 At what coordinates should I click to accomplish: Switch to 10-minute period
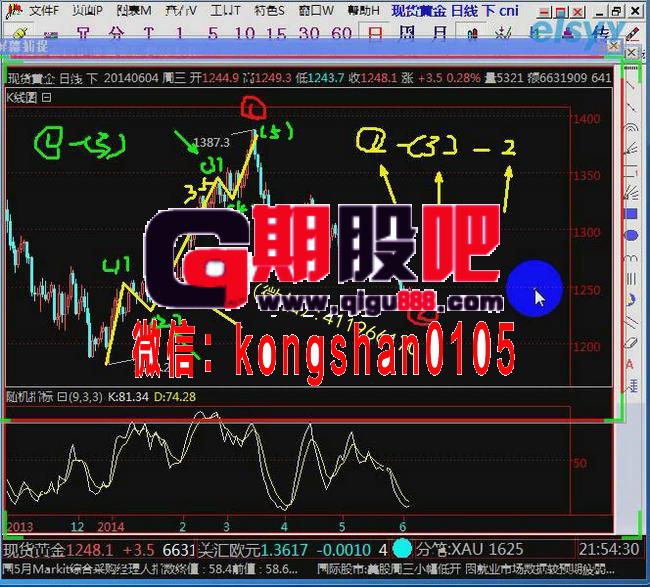tap(245, 33)
